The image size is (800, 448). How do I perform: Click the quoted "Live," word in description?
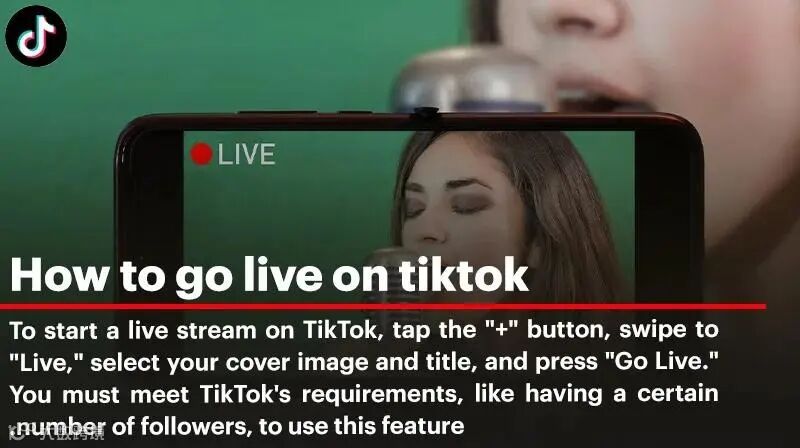click(46, 363)
